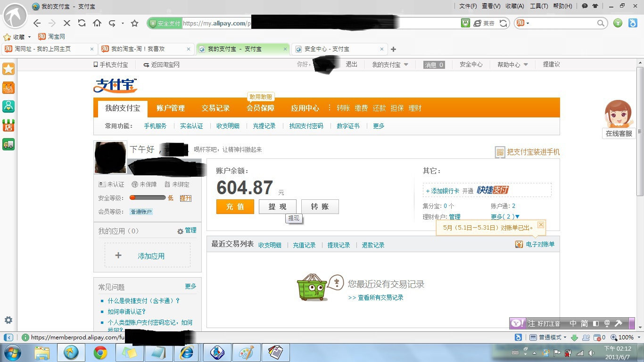This screenshot has height=362, width=644.
Task: Switch to the 安全中心 - 支付宝 browser tab
Action: tap(339, 49)
